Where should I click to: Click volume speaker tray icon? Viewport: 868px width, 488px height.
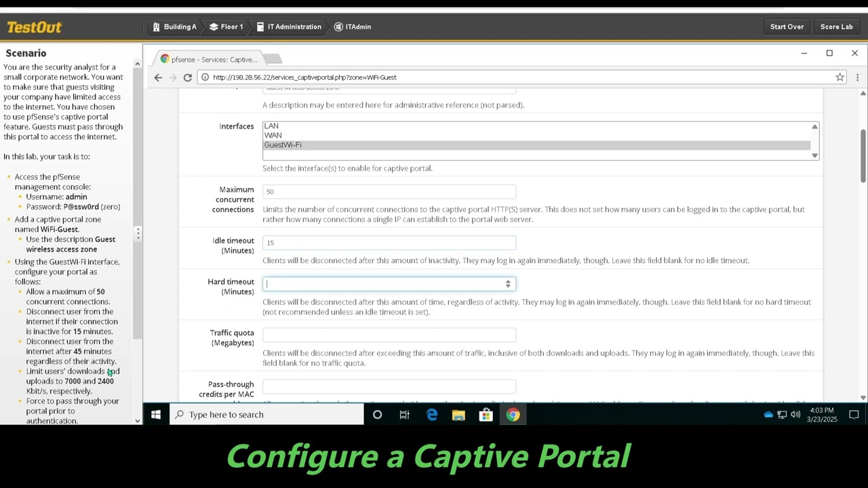(x=795, y=415)
